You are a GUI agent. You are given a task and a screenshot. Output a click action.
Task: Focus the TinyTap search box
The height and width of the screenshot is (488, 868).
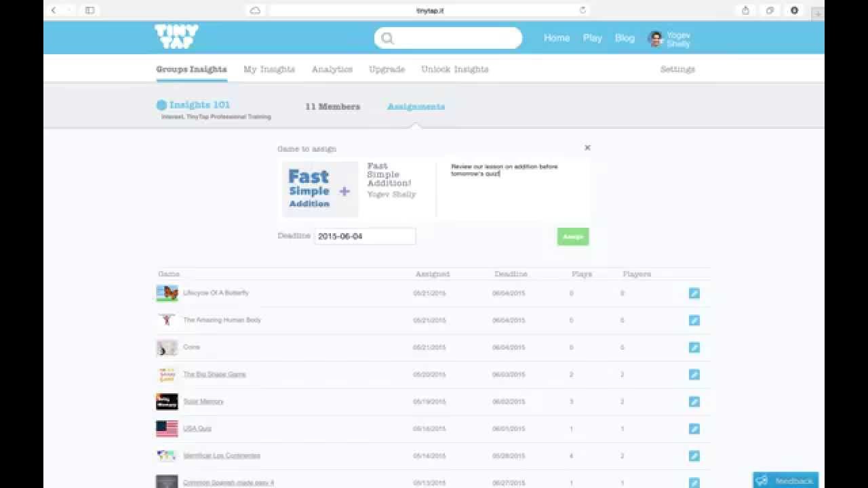(448, 39)
